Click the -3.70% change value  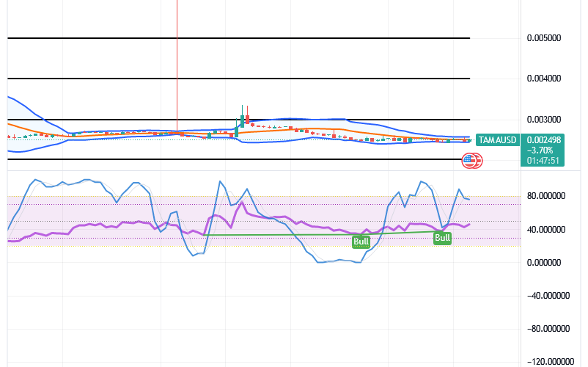click(x=540, y=150)
